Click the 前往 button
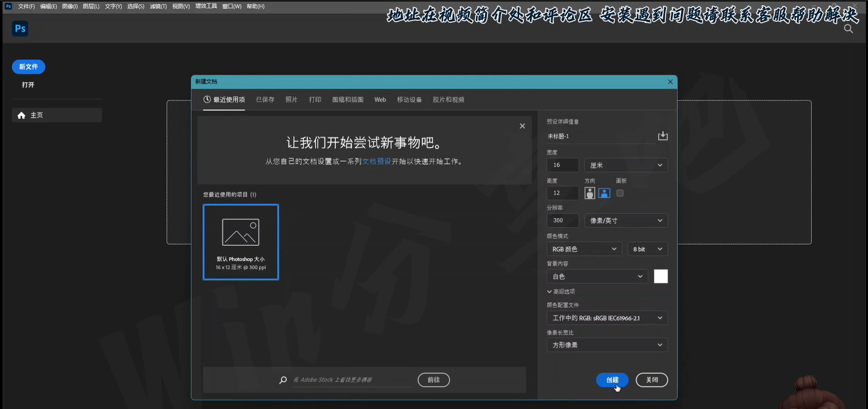The image size is (868, 409). tap(434, 380)
